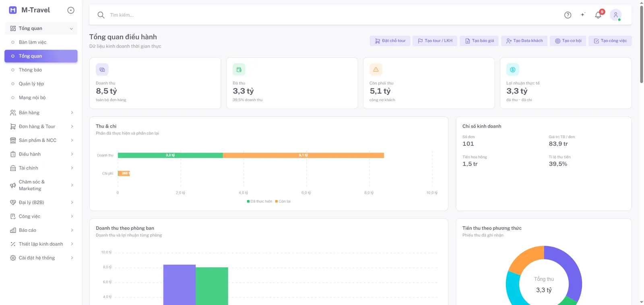This screenshot has width=644, height=305.
Task: Expand the Công việc submenu arrow
Action: pos(72,216)
